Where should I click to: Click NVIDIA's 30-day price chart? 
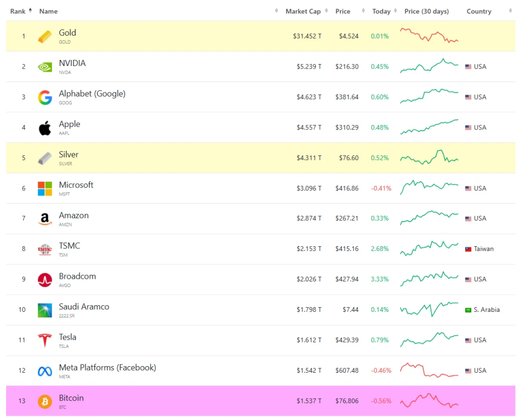(429, 66)
